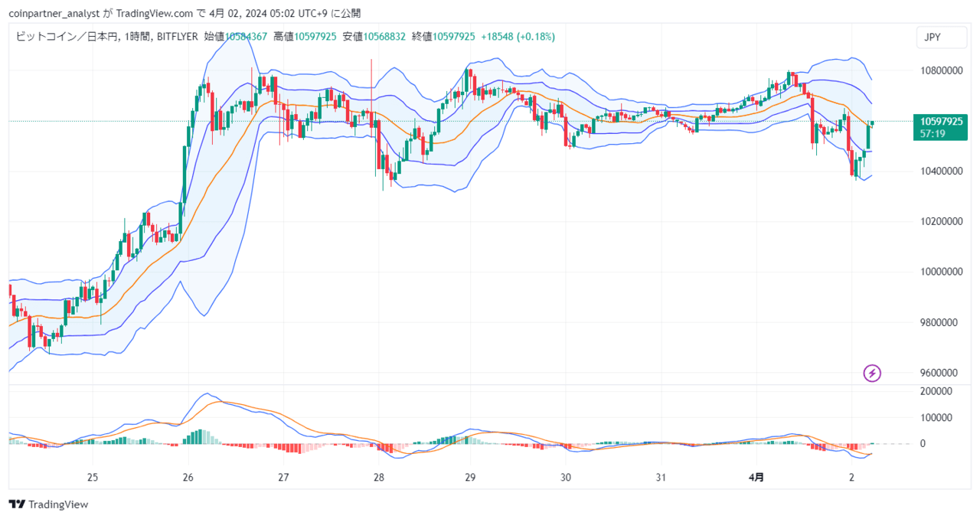Click the 28 date marker on the time axis
This screenshot has height=519, width=980.
tap(378, 477)
